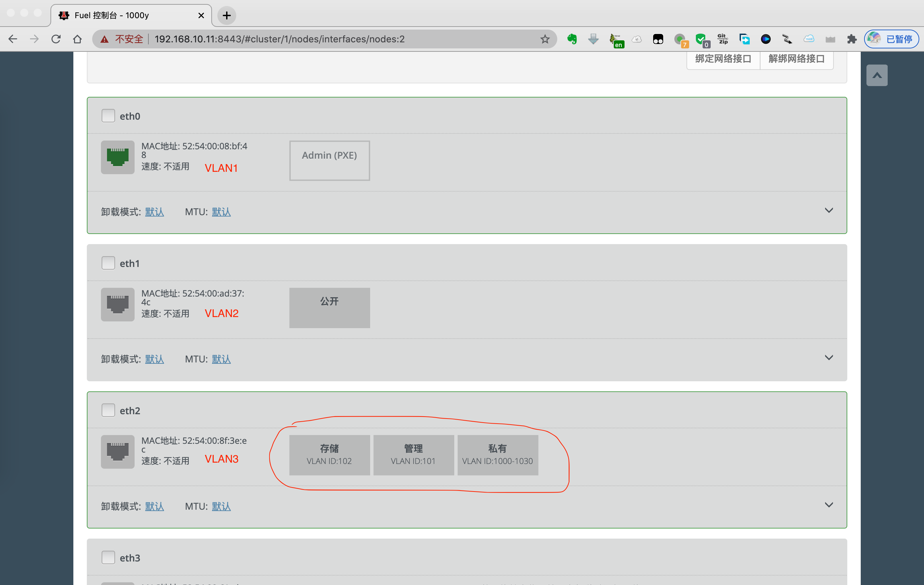Check the eth3 interface checkbox
The height and width of the screenshot is (585, 924).
tap(108, 557)
